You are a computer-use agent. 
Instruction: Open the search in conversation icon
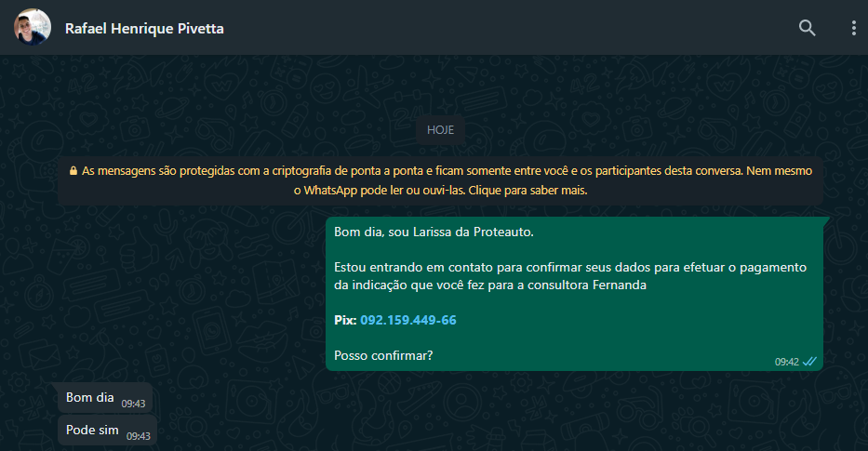[807, 28]
